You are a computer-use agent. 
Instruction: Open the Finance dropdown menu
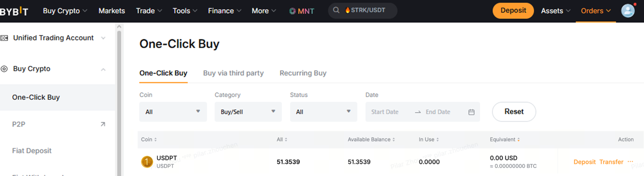click(x=224, y=11)
